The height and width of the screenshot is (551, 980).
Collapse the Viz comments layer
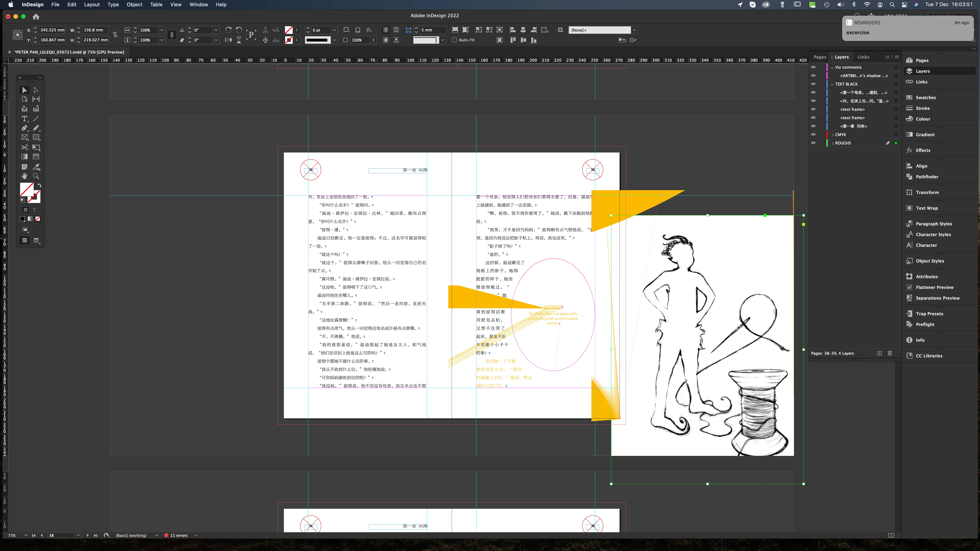[832, 67]
